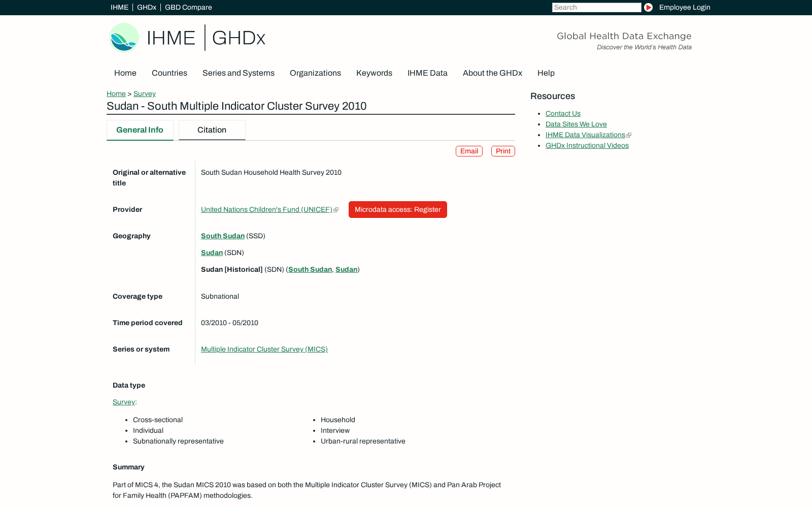The image size is (812, 508).
Task: Click the 'Geography' field label
Action: (x=131, y=236)
